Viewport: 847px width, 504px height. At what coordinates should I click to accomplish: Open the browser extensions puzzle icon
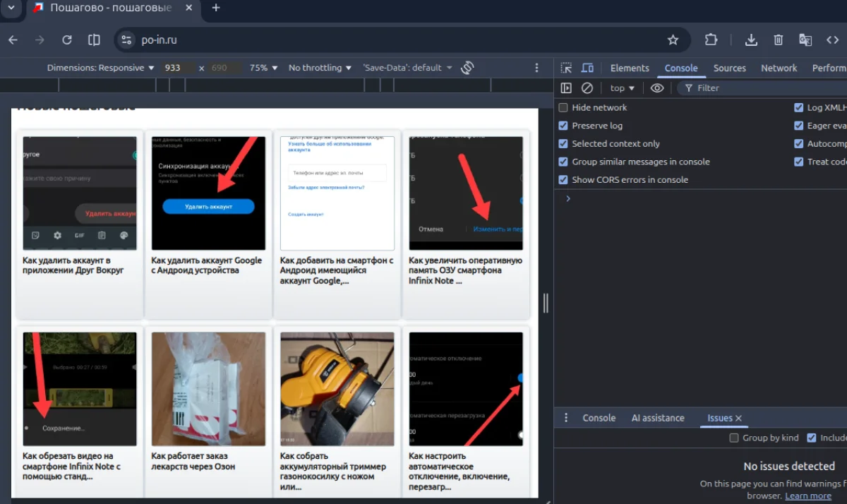tap(711, 40)
